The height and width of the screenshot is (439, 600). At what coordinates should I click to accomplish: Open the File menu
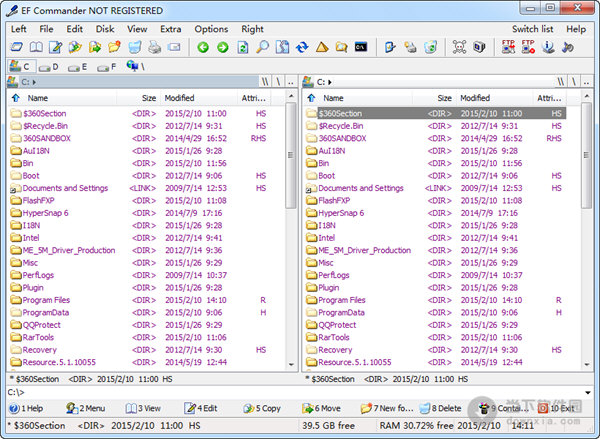pos(46,29)
